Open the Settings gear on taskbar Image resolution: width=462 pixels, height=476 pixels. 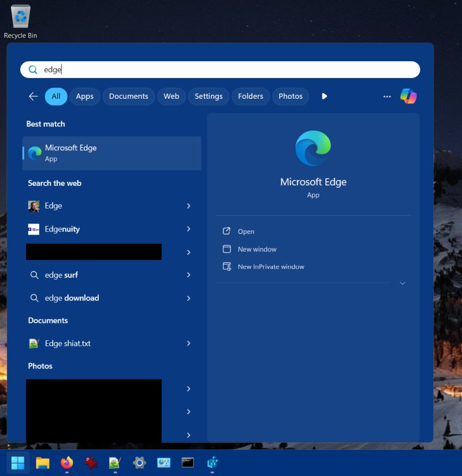click(139, 462)
